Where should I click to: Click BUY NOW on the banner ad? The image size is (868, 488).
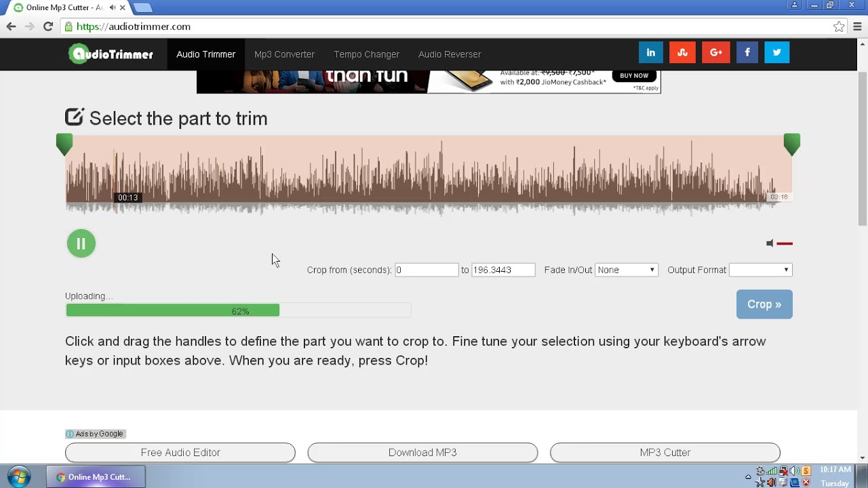634,75
